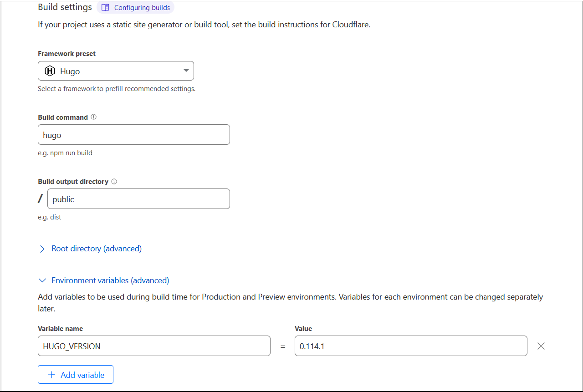Click the info icon next to Build command
The width and height of the screenshot is (583, 392).
pos(93,117)
